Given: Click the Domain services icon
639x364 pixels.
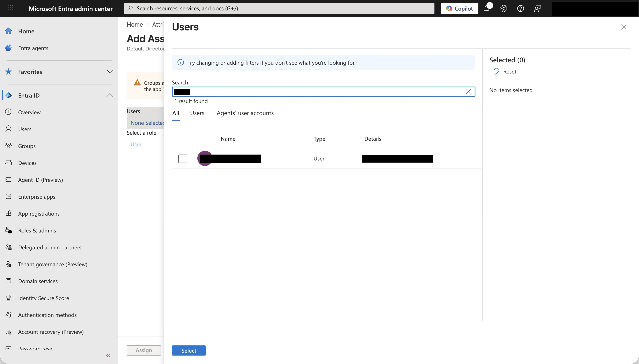Looking at the screenshot, I should (8, 281).
